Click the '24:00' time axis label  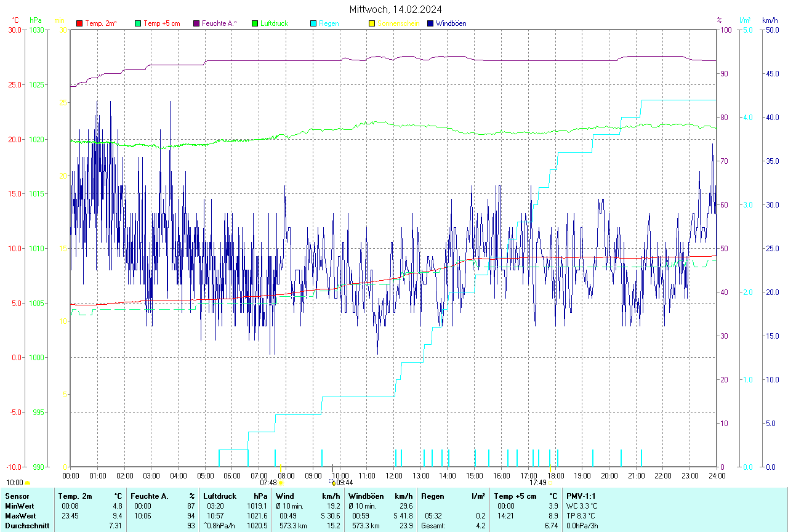[x=717, y=475]
